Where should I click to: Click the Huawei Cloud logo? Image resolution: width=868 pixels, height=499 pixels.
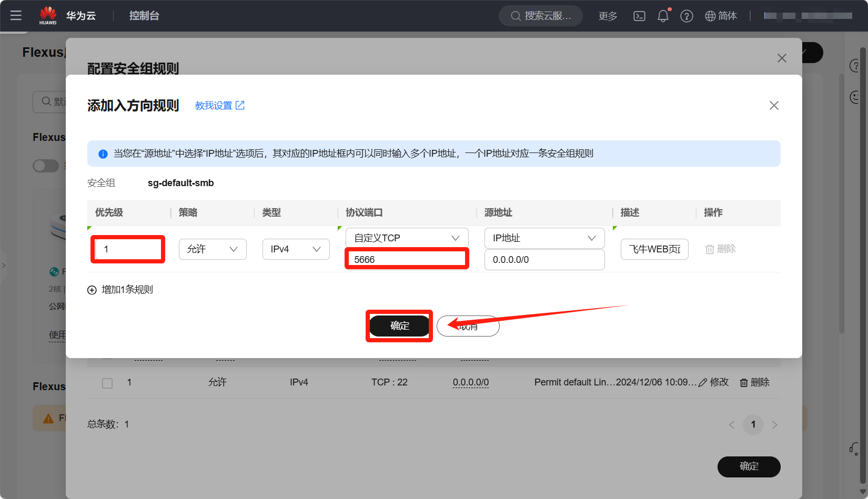[48, 15]
